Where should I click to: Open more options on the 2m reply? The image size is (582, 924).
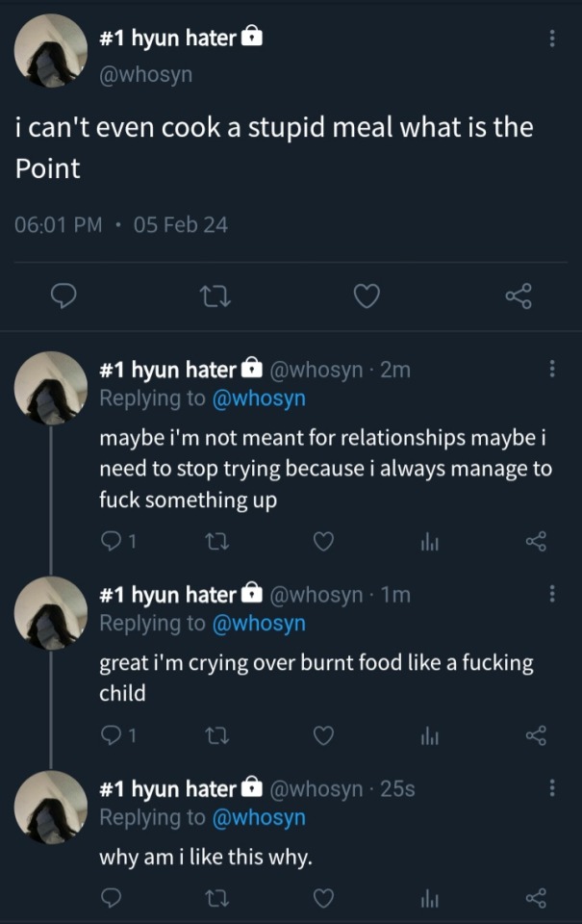pyautogui.click(x=551, y=370)
